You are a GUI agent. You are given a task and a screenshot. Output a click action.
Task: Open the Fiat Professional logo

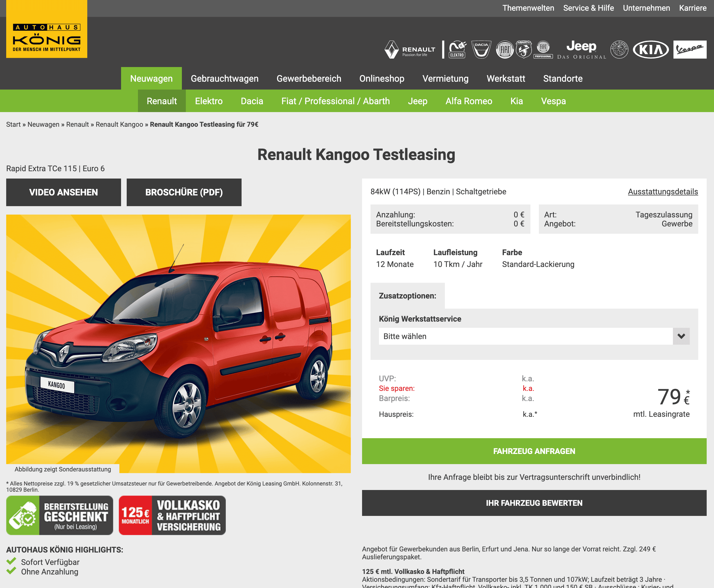543,50
